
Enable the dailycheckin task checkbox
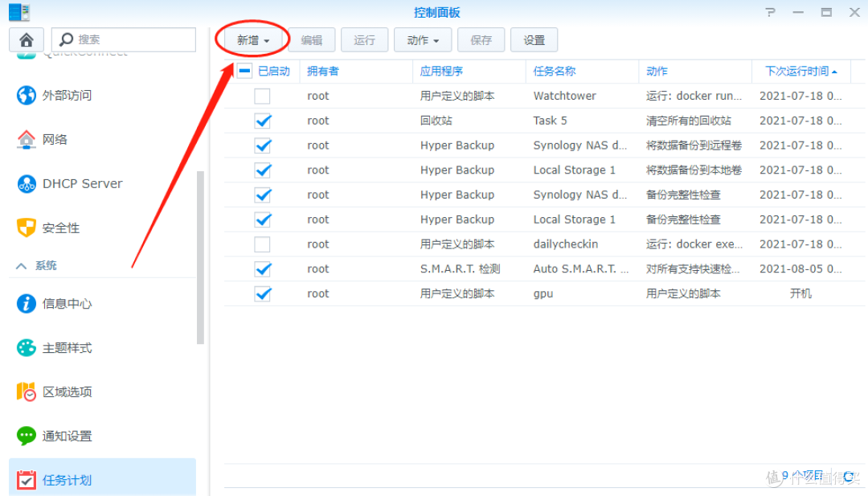click(262, 244)
